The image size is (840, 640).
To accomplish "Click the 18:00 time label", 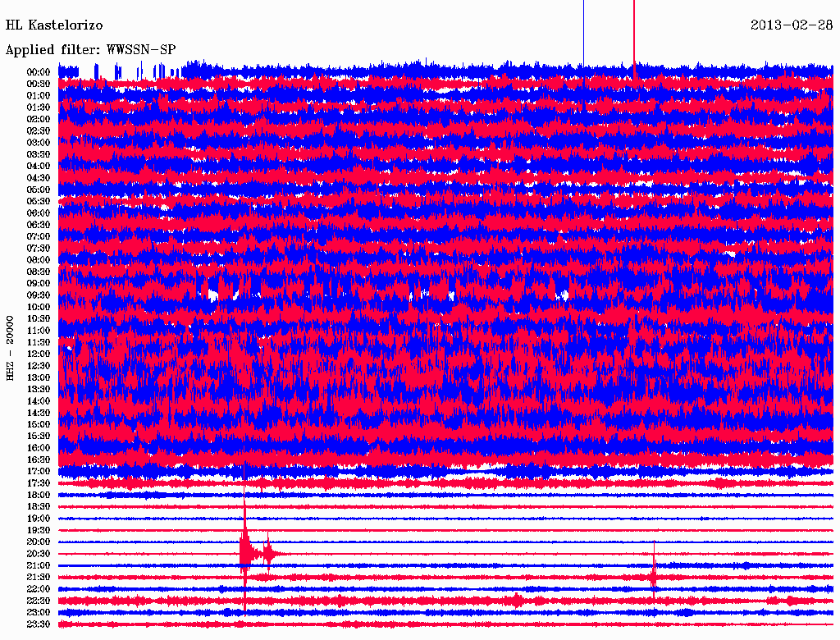I will [x=39, y=495].
